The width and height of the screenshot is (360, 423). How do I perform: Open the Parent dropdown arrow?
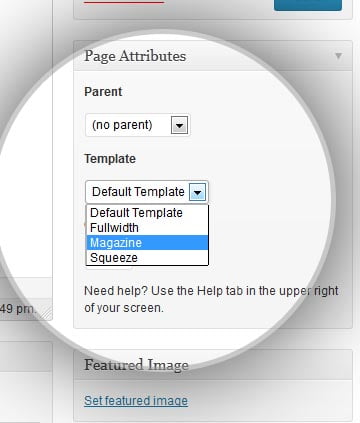click(x=179, y=125)
